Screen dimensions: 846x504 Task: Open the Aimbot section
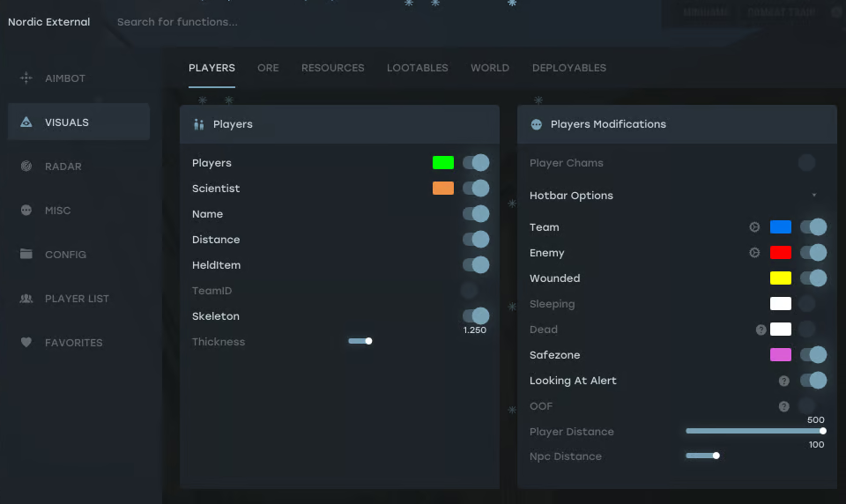point(78,78)
